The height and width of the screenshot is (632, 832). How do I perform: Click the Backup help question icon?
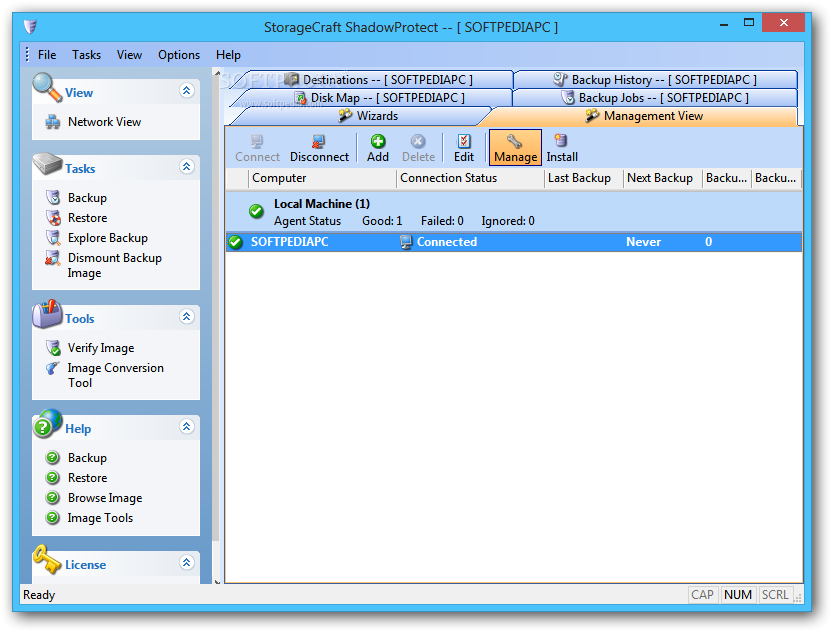tap(53, 457)
